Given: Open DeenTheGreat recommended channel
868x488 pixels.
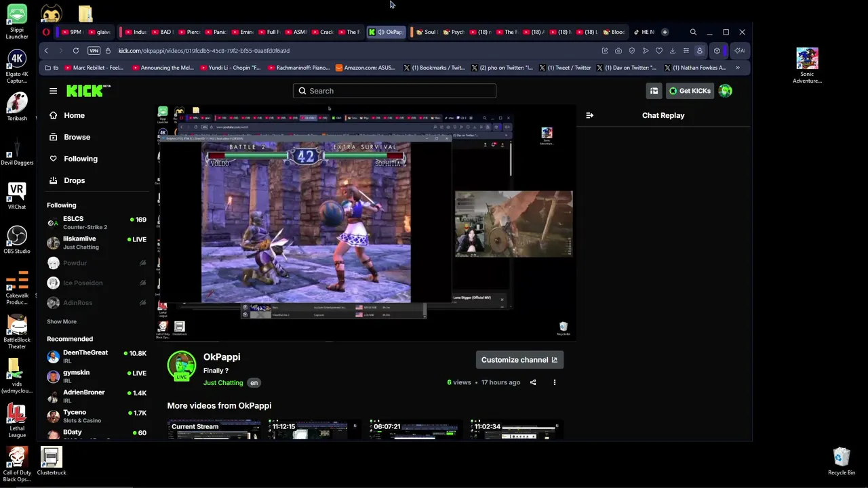Looking at the screenshot, I should (x=96, y=357).
